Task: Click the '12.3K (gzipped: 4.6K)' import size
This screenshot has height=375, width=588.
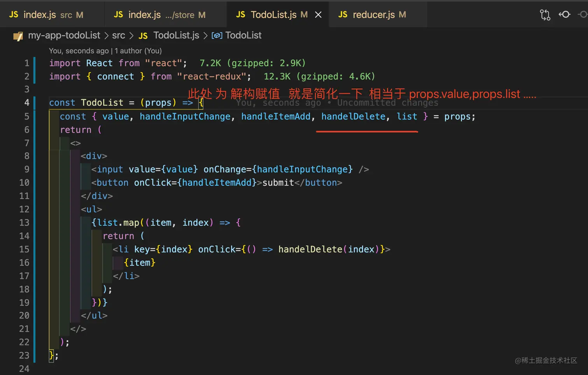Action: point(319,76)
